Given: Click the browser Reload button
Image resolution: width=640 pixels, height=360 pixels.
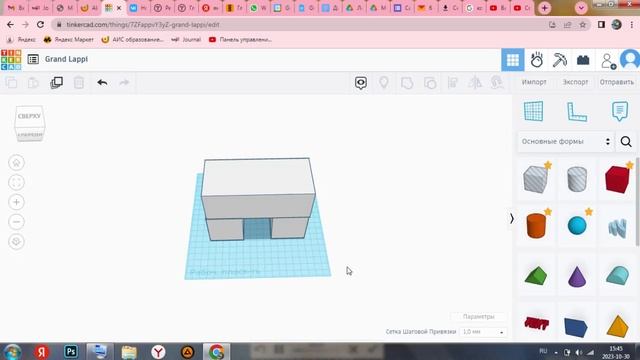Looking at the screenshot, I should point(40,25).
